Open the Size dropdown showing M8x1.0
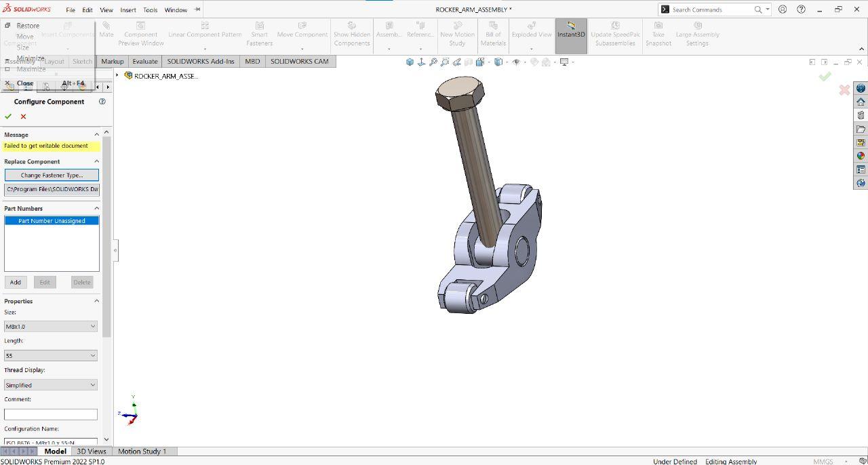868x465 pixels. tap(51, 326)
